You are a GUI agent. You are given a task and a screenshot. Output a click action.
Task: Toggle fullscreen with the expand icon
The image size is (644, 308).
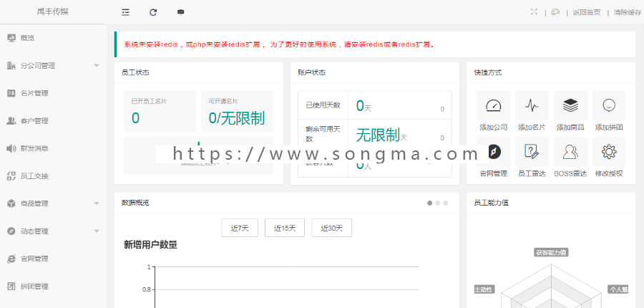tap(534, 12)
